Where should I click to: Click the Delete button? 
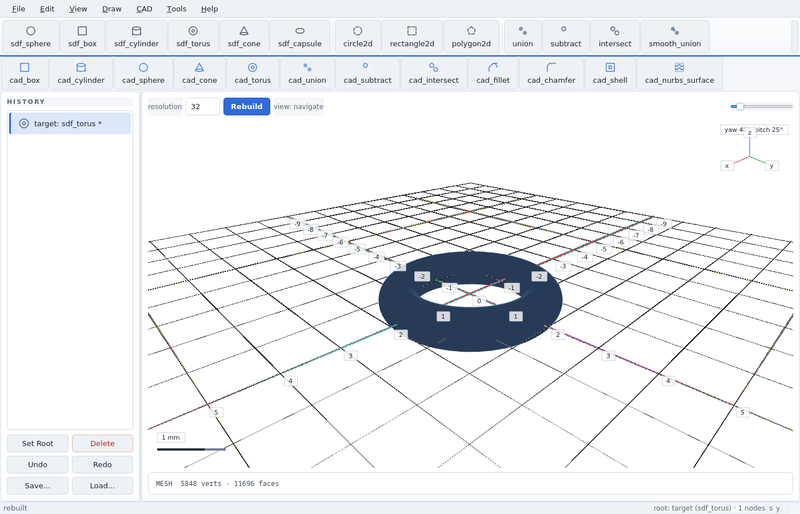103,444
